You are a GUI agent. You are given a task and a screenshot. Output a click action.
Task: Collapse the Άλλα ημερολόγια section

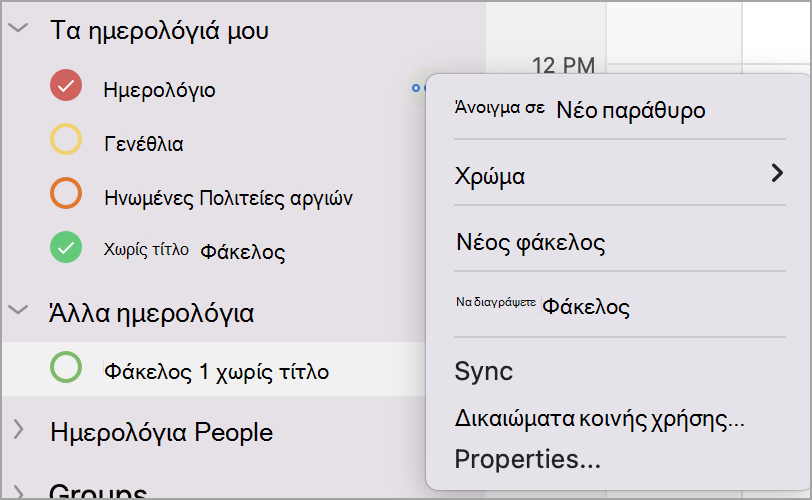(19, 310)
